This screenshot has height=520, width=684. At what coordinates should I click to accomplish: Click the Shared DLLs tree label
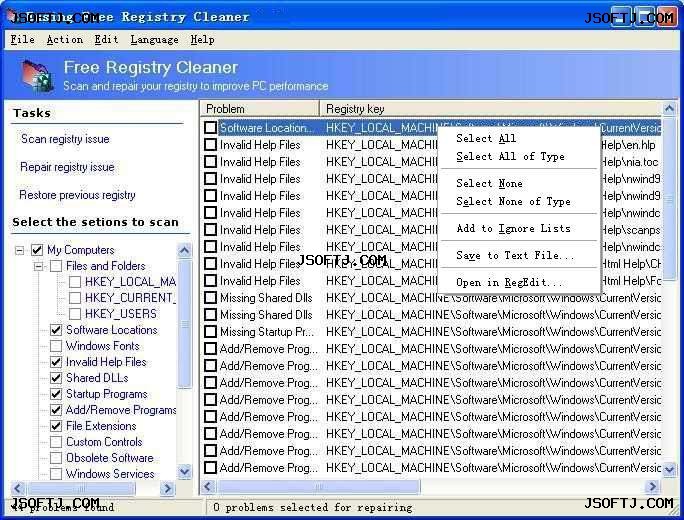coord(97,378)
